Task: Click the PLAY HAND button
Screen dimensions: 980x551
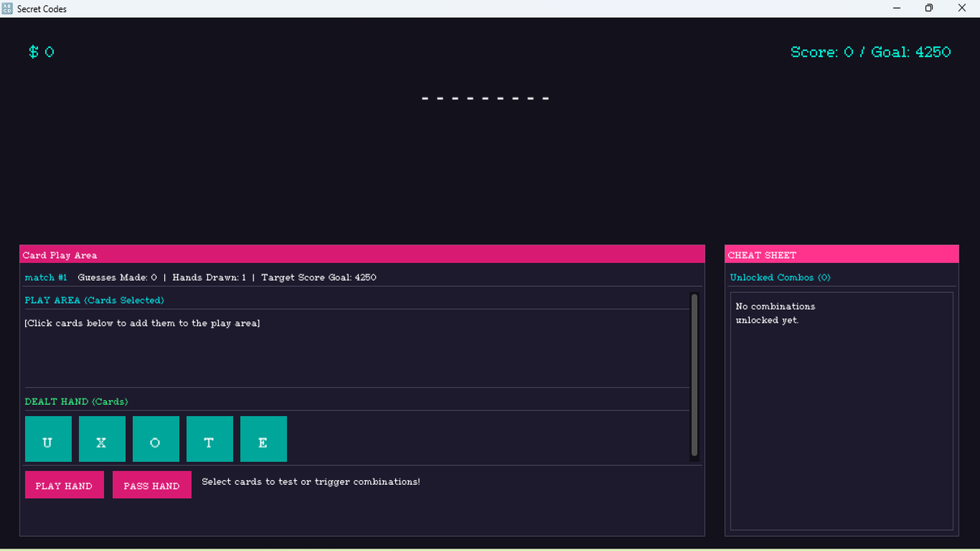Action: [x=64, y=485]
